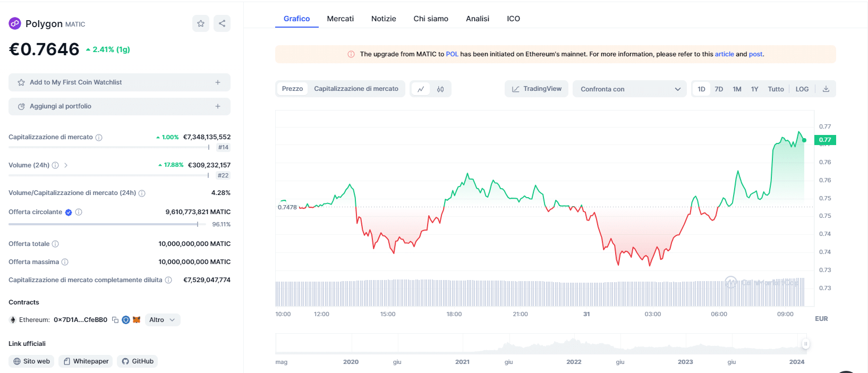Download chart data using download icon

[x=826, y=89]
